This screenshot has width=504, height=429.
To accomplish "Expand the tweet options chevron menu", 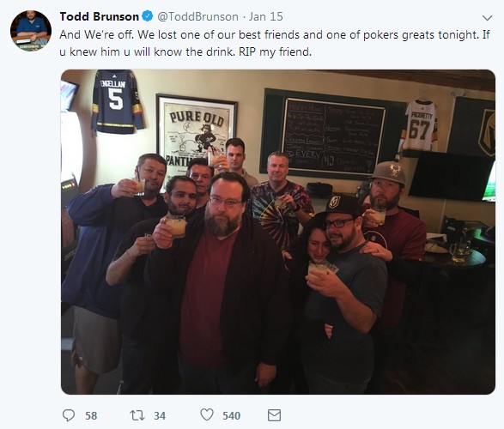I will 488,18.
